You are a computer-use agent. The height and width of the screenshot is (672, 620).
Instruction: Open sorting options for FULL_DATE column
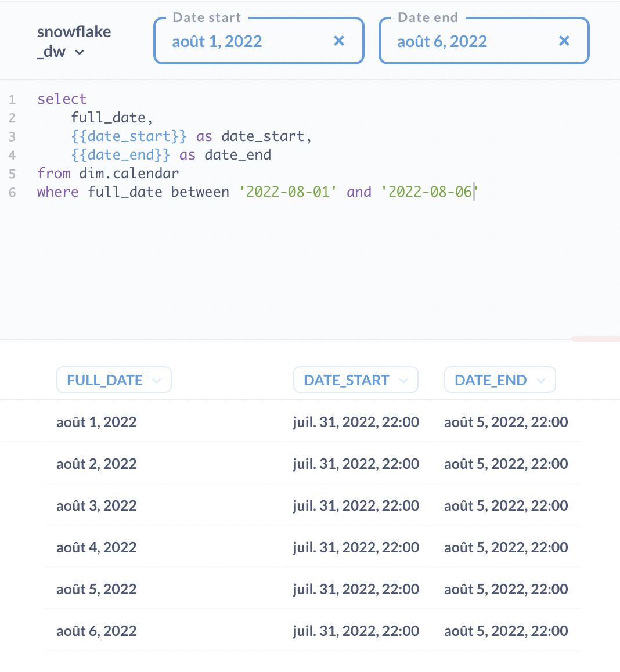156,380
